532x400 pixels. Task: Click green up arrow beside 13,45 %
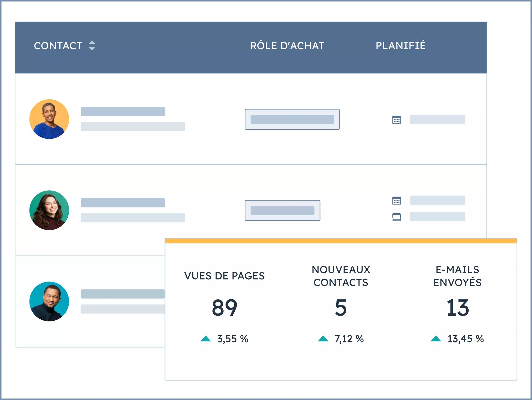[x=436, y=339]
